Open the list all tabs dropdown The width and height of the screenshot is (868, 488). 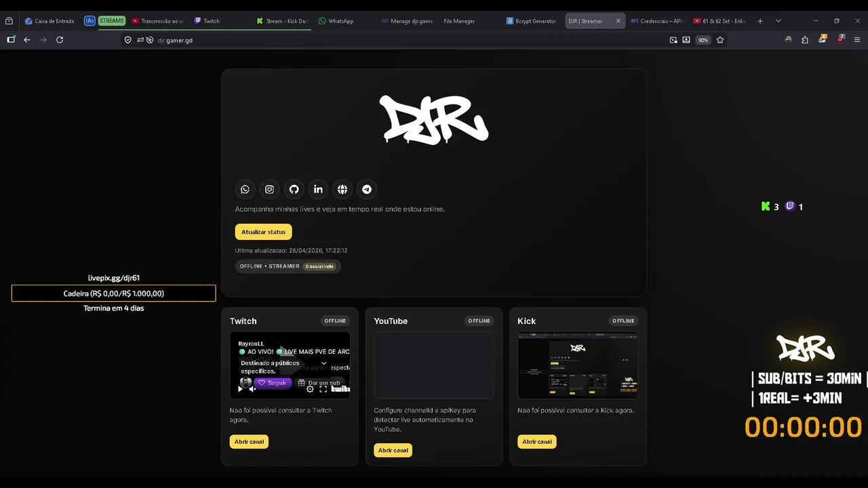click(778, 21)
